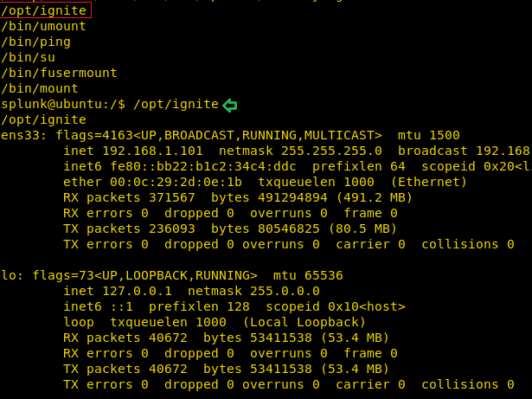532x399 pixels.
Task: Click the typed /opt/ignite command
Action: coord(176,104)
